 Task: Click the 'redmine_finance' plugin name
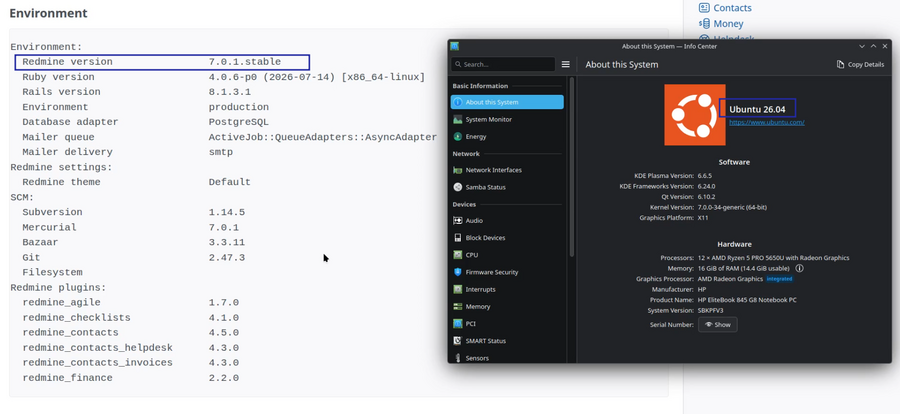pyautogui.click(x=67, y=378)
